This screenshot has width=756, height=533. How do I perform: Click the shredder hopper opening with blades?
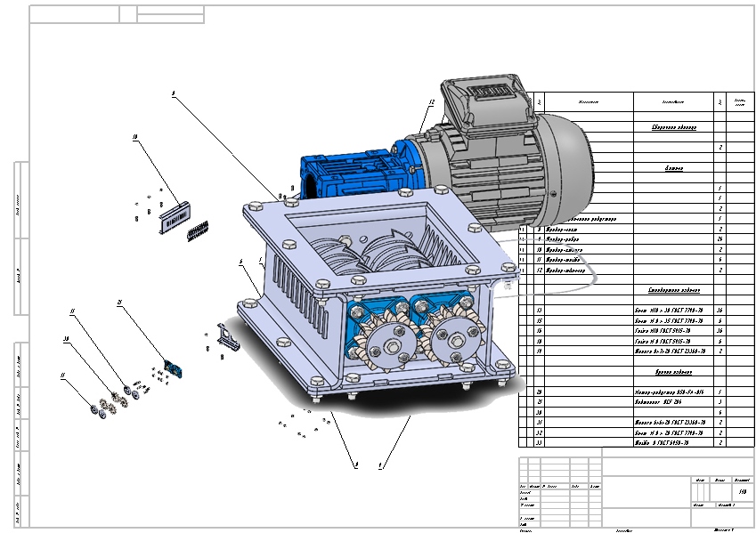[x=381, y=244]
